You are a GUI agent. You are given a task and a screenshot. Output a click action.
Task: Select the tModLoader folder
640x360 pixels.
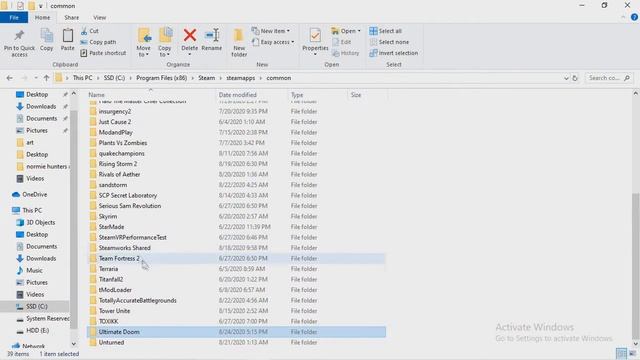tap(236, 290)
